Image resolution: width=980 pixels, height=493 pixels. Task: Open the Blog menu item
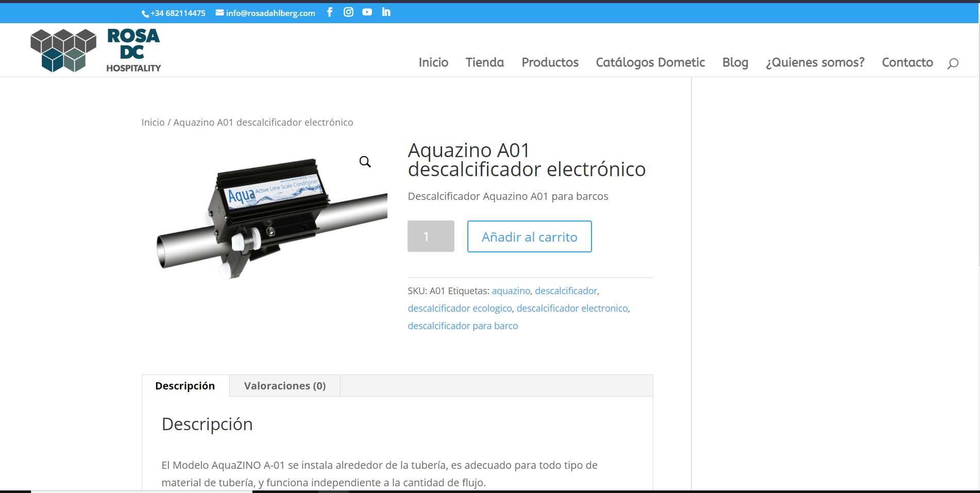(735, 62)
